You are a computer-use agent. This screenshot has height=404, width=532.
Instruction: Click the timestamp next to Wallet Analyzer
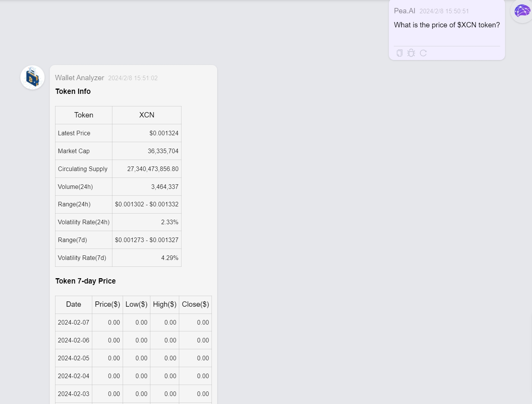[133, 78]
